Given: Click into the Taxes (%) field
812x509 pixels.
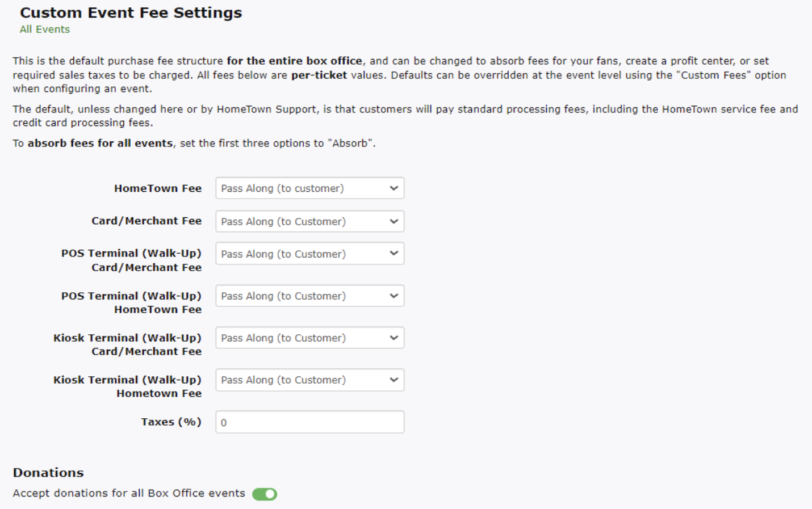Looking at the screenshot, I should tap(309, 422).
